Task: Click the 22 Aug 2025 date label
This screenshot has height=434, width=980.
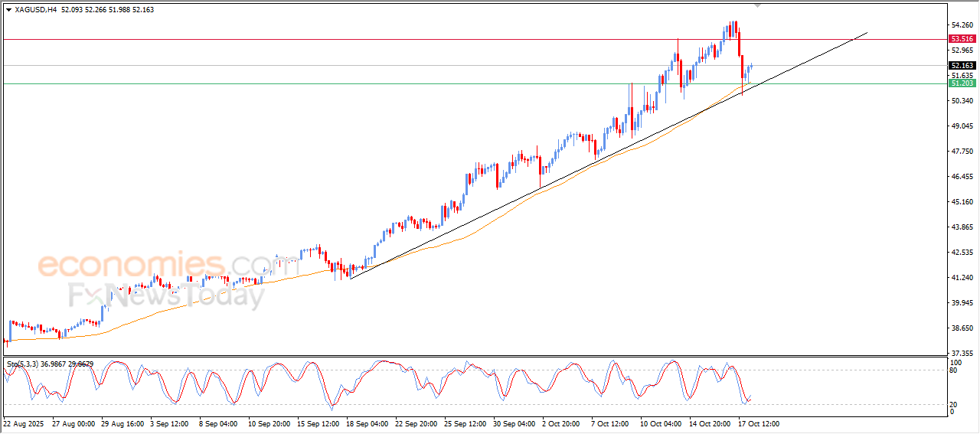Action: (26, 423)
